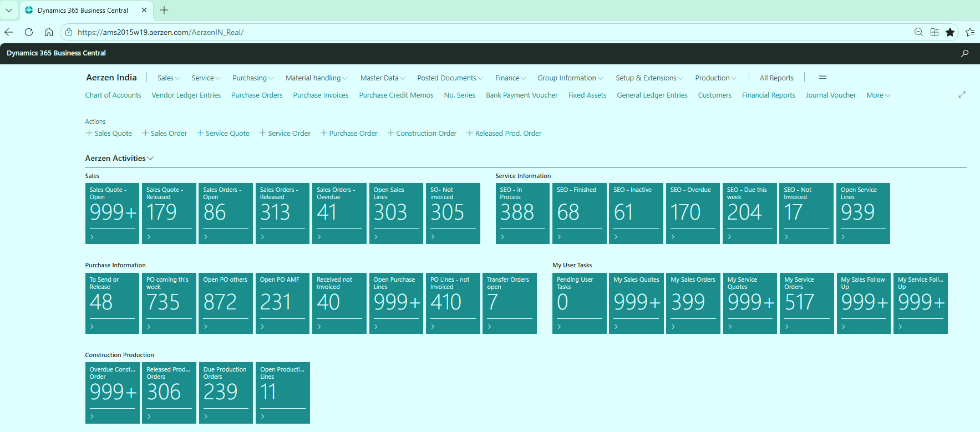The width and height of the screenshot is (980, 432).
Task: Expand the Purchasing menu dropdown
Action: tap(253, 78)
